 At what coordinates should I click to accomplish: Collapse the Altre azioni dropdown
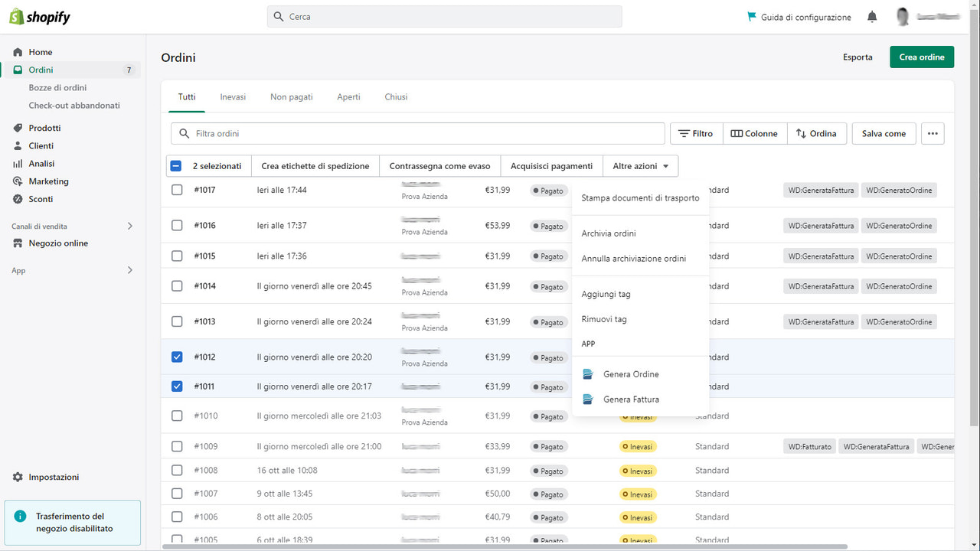[641, 166]
